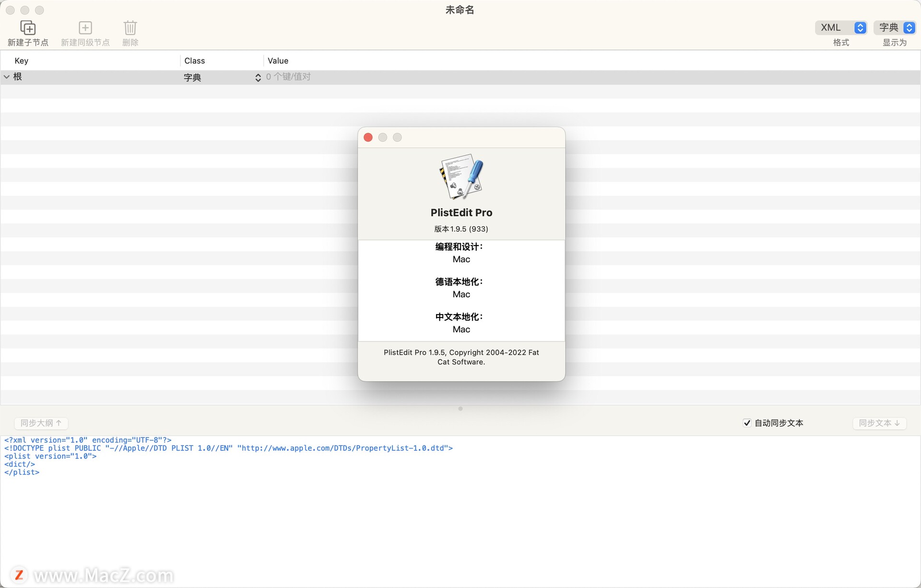This screenshot has width=921, height=588.
Task: Click the main window's red close button
Action: click(x=10, y=10)
